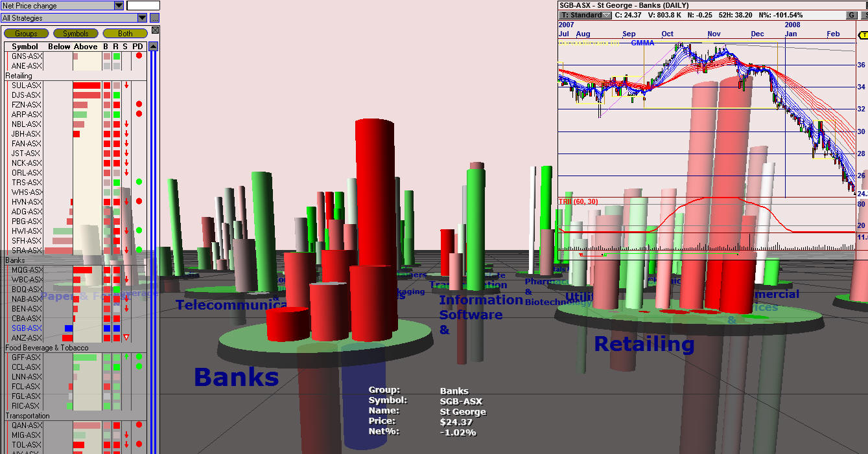The width and height of the screenshot is (868, 454).
Task: Click the Retailing label in 3D view
Action: point(644,344)
